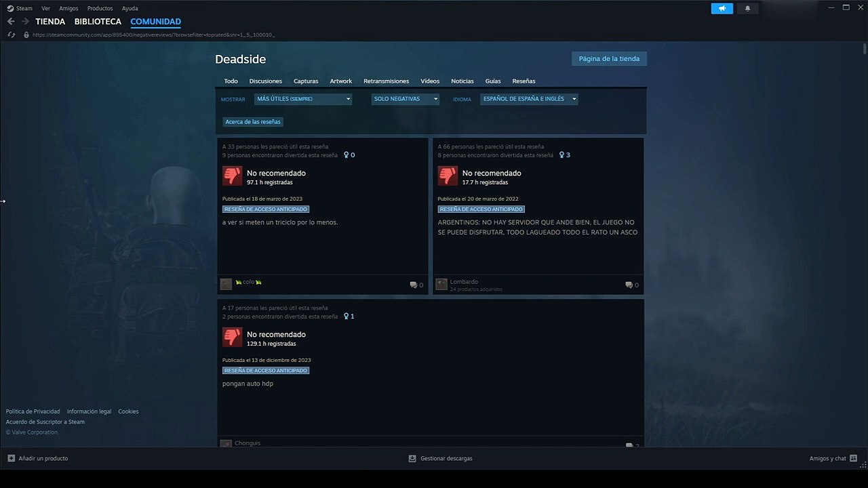Image resolution: width=868 pixels, height=488 pixels.
Task: Open the ESPAÑOL DE ESPAÑA E INGLÉS dropdown
Action: click(x=529, y=99)
